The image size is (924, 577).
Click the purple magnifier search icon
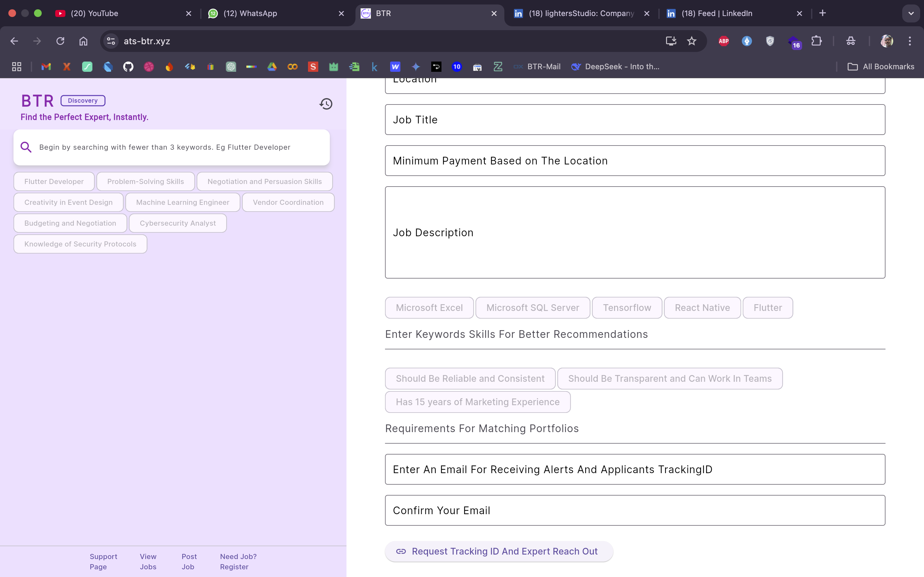coord(26,147)
